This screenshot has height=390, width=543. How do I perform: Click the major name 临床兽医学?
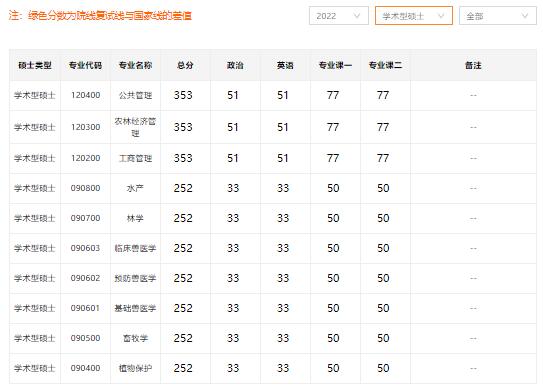135,248
